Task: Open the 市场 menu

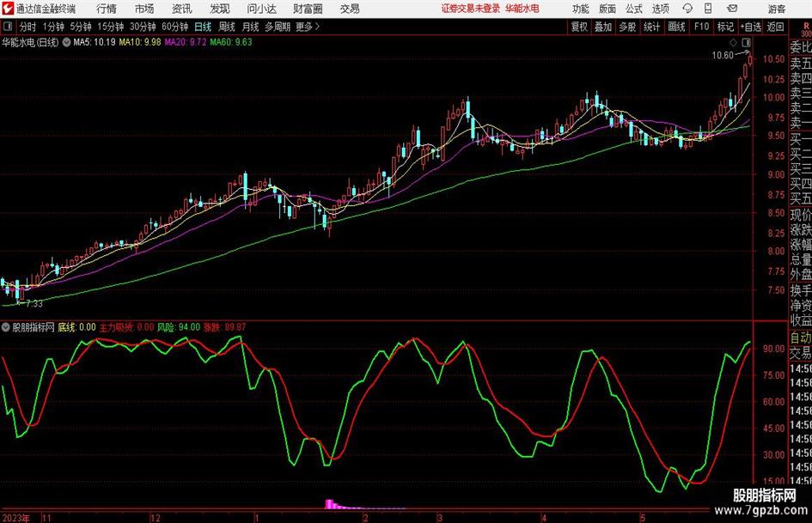Action: (x=144, y=9)
